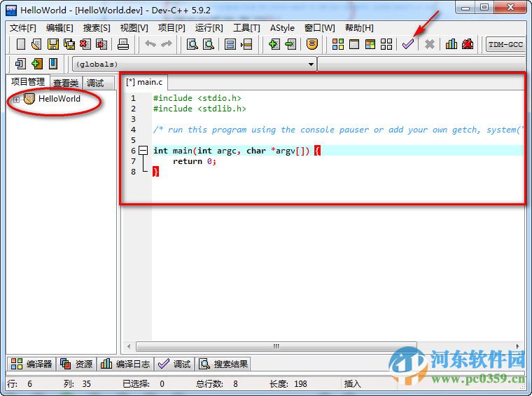Click the Close file icon

pyautogui.click(x=85, y=44)
